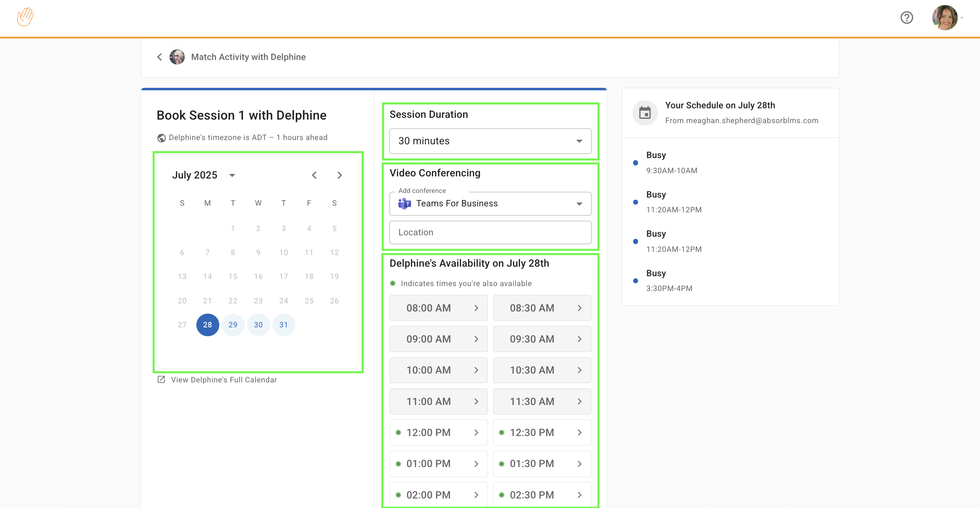
Task: Expand the July 2025 month picker
Action: (x=232, y=175)
